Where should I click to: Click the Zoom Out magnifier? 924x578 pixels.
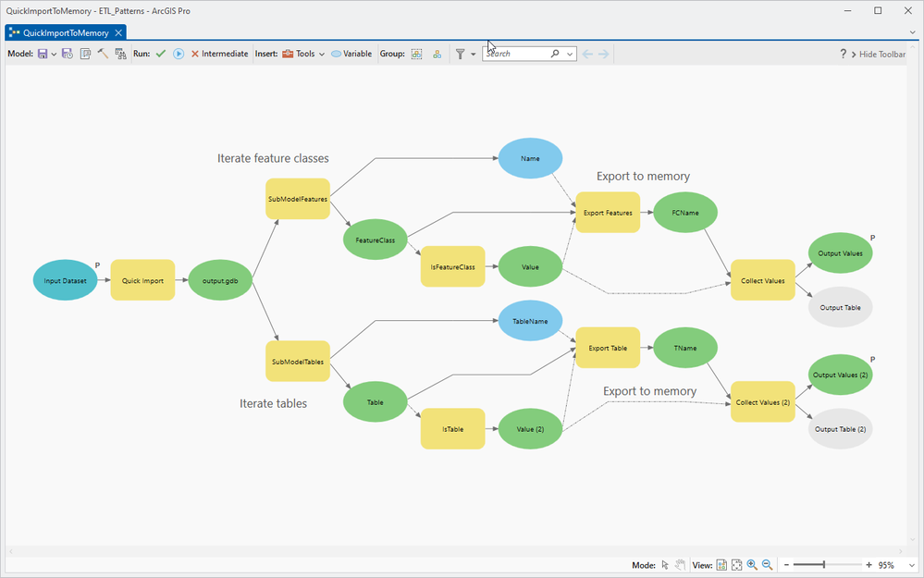click(x=768, y=565)
